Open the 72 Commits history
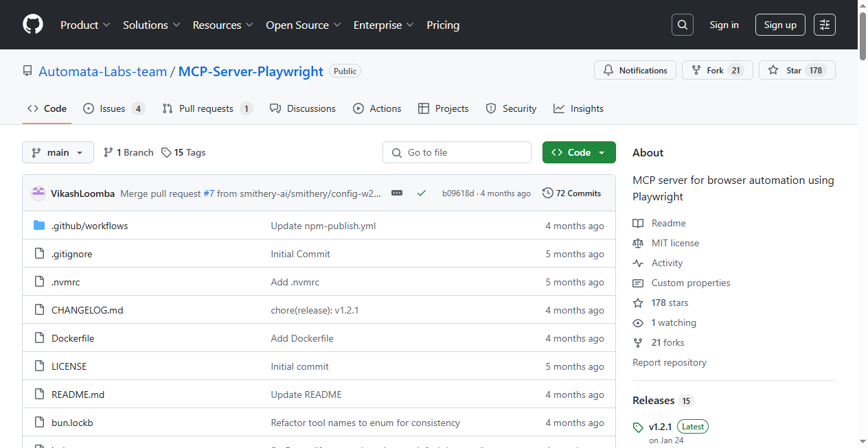The image size is (868, 448). click(571, 193)
